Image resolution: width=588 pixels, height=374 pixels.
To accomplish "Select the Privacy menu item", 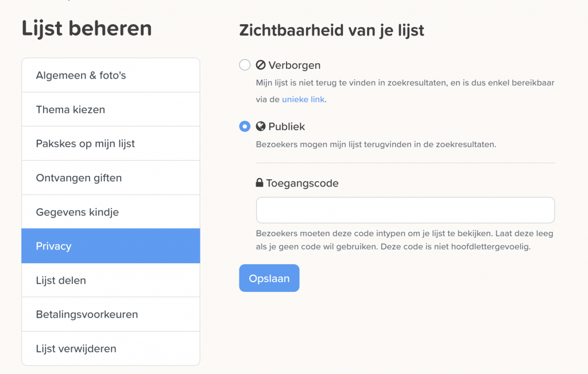I will [111, 246].
